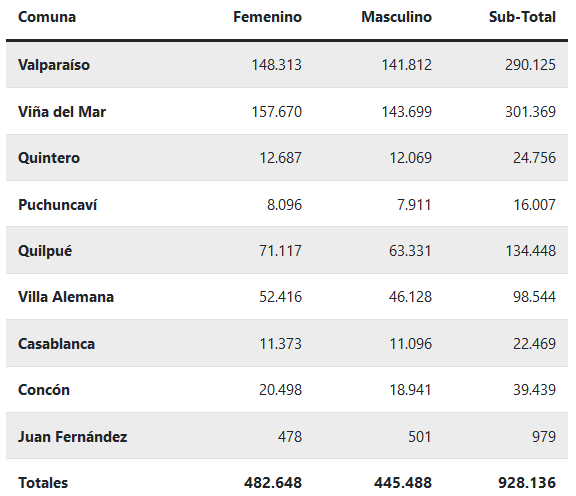Click the Masculino column header

coord(396,17)
